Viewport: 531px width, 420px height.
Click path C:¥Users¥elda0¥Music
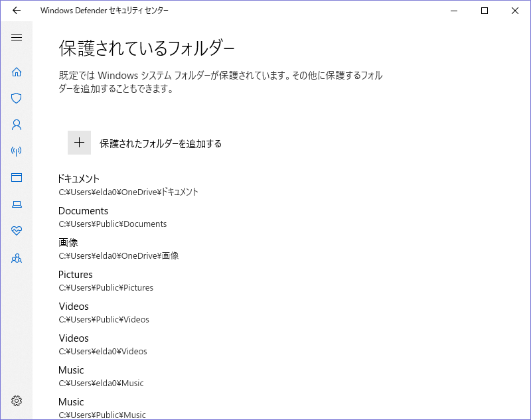tap(102, 383)
